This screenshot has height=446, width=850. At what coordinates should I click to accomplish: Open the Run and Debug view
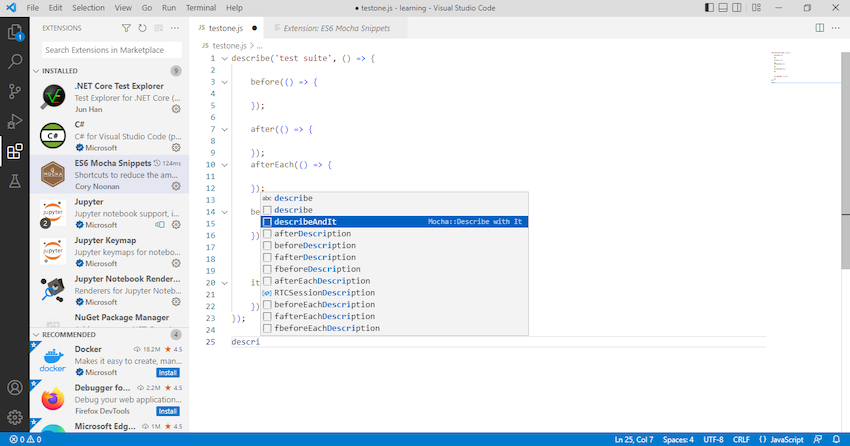[15, 121]
